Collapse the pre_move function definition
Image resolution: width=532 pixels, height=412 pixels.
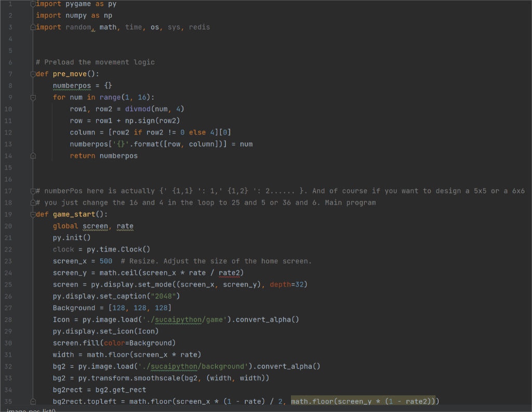(33, 73)
